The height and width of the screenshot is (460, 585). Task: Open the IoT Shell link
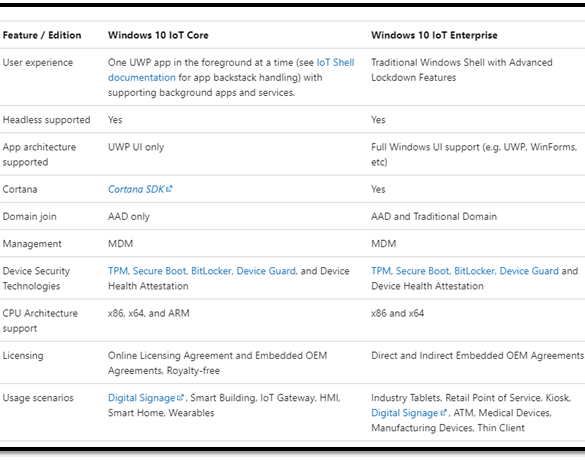tap(335, 63)
